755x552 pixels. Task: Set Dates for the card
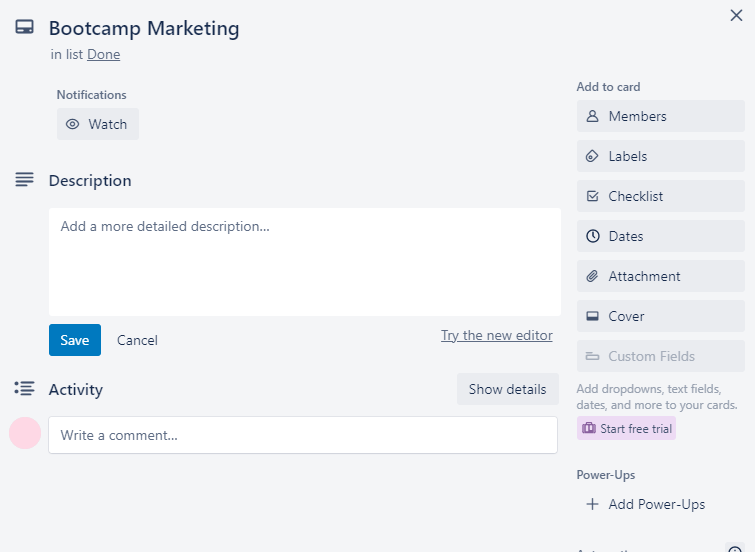[661, 236]
